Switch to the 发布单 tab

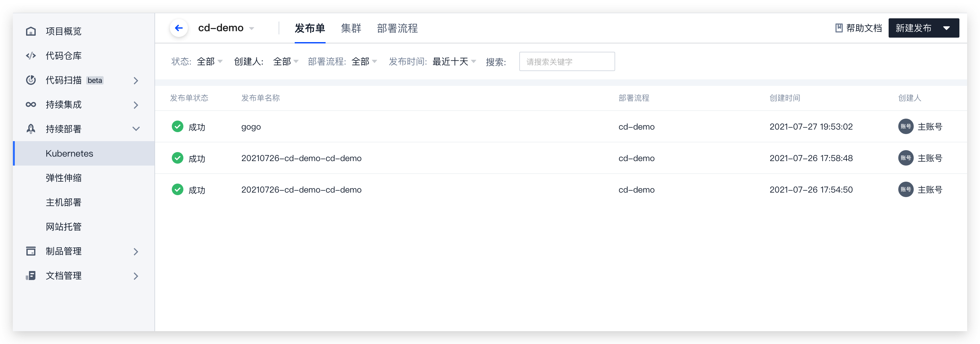click(310, 28)
